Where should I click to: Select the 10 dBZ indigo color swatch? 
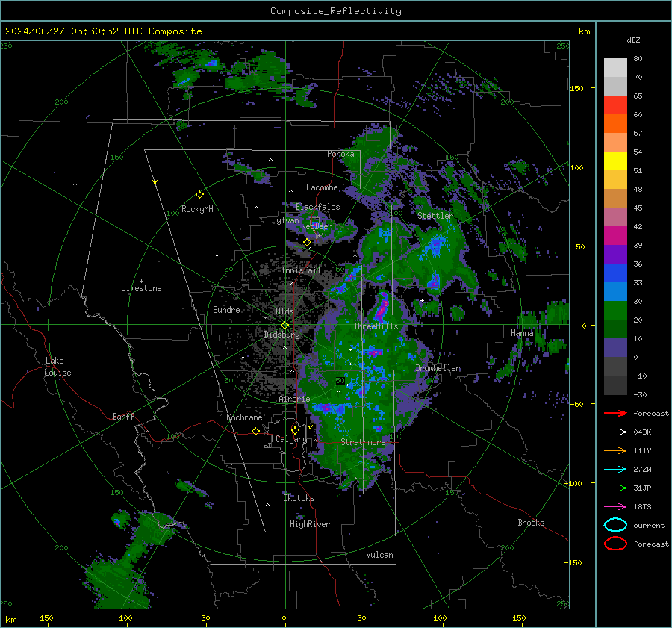coord(615,348)
